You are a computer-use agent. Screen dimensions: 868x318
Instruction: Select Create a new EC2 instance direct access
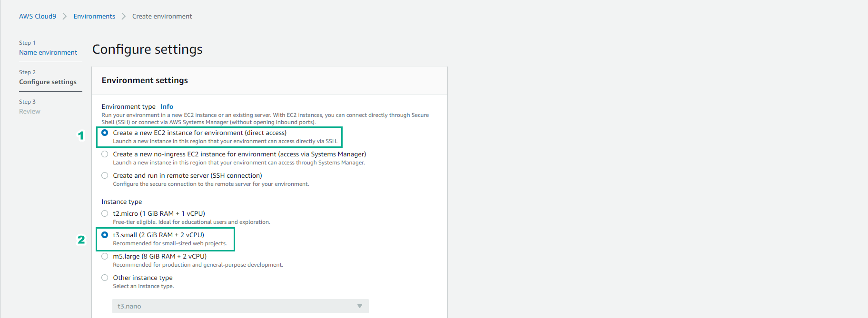pyautogui.click(x=105, y=133)
